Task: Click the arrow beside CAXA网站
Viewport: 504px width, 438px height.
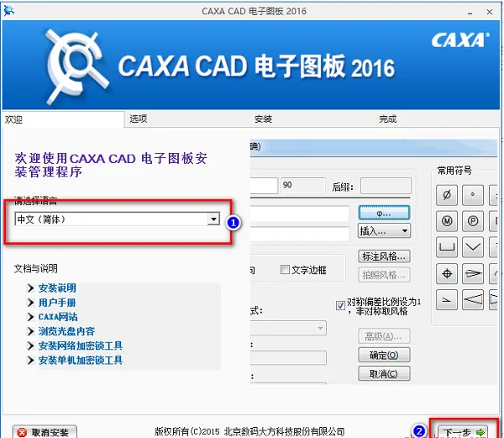Action: point(30,317)
